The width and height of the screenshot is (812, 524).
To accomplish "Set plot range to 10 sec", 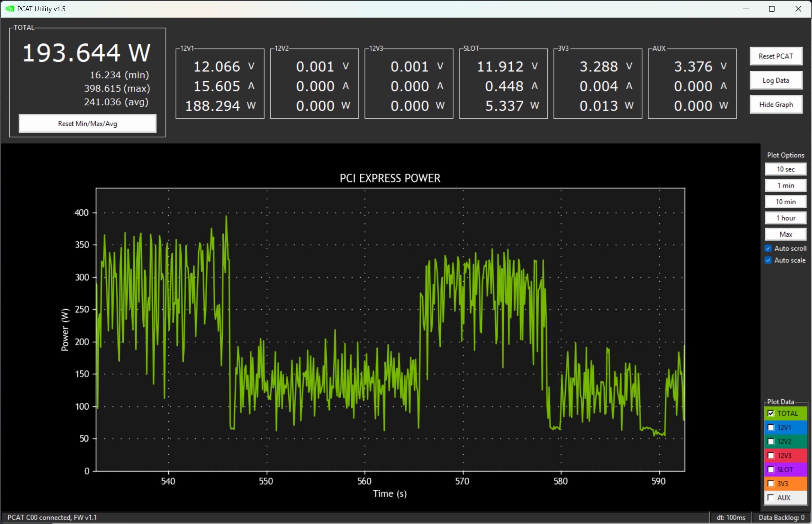I will pyautogui.click(x=785, y=169).
